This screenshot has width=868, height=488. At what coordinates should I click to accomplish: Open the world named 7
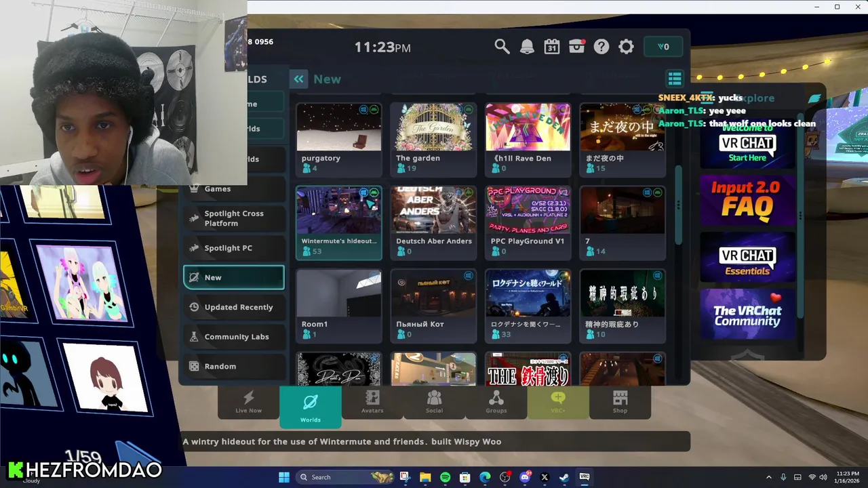[x=622, y=222]
